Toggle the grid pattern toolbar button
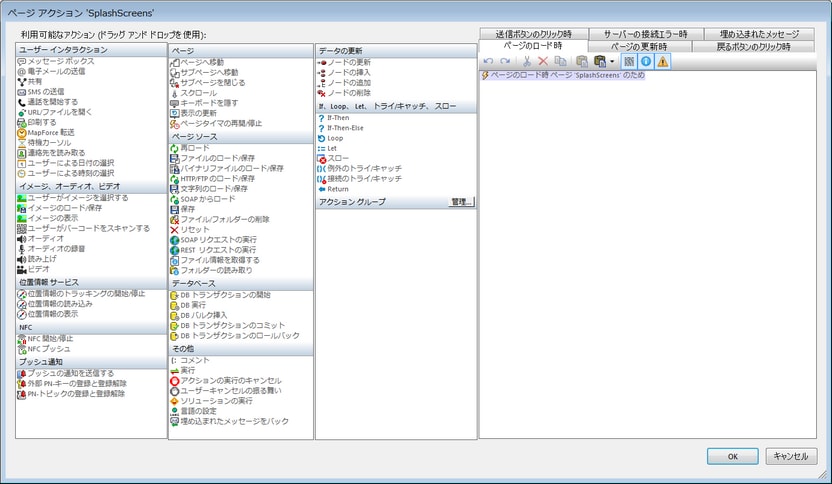This screenshot has width=832, height=484. click(x=629, y=62)
